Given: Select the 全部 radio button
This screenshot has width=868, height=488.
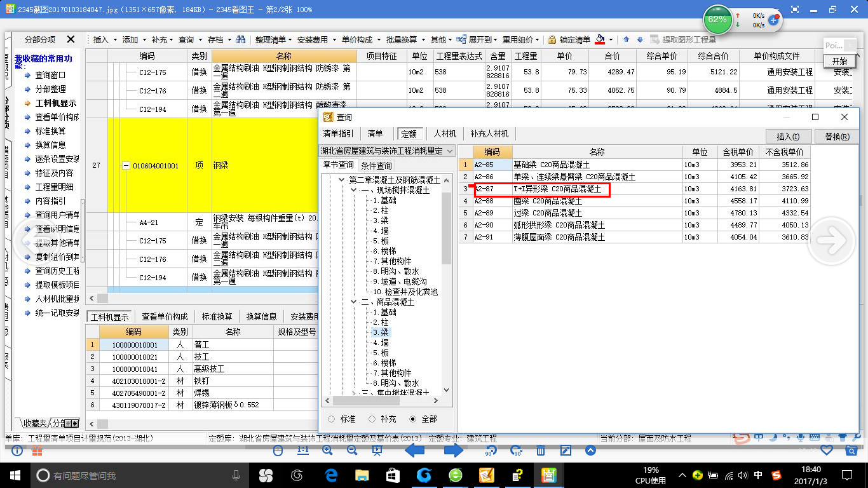Looking at the screenshot, I should click(x=413, y=419).
